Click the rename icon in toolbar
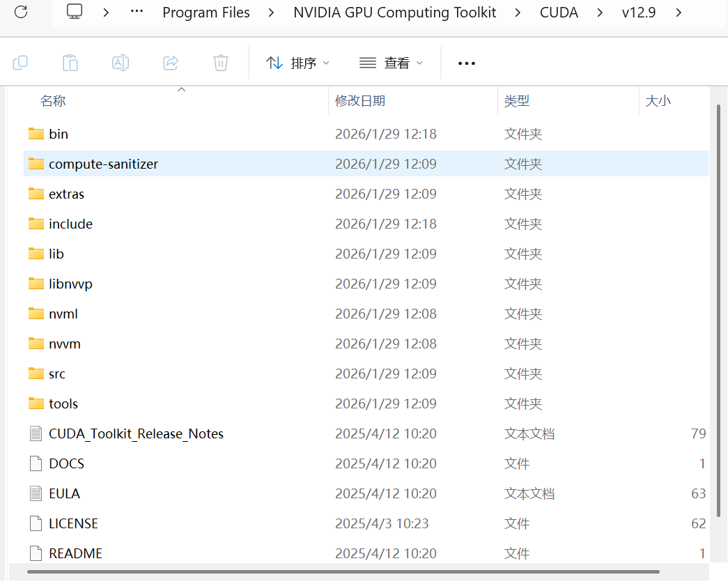This screenshot has width=728, height=584. [x=121, y=63]
